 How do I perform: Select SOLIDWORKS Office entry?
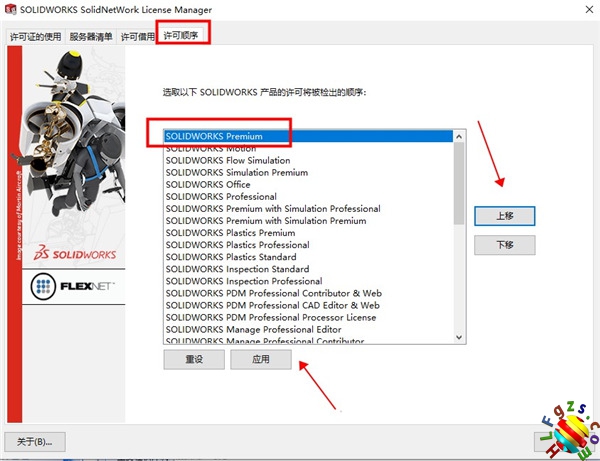tap(309, 184)
